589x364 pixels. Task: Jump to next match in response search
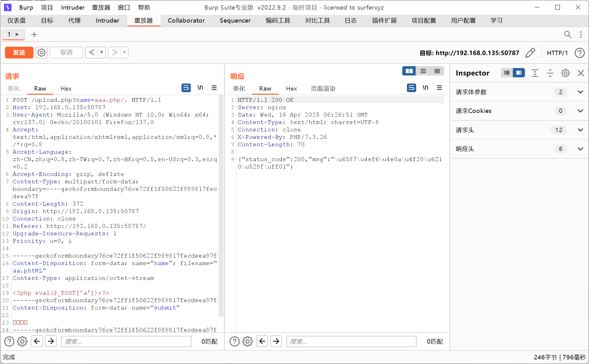276,341
